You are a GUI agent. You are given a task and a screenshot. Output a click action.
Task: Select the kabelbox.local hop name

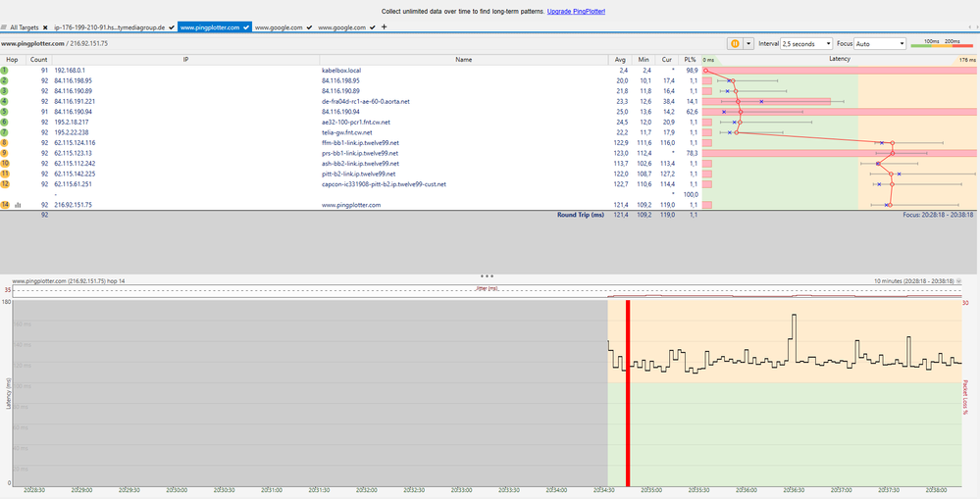(x=339, y=71)
